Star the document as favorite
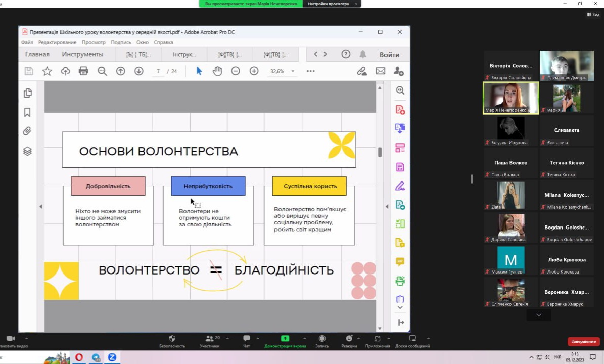 click(47, 71)
